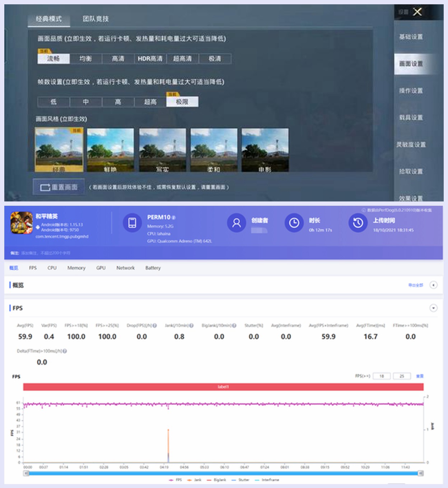Open the help icon beside Jank(/10min)

pos(191,325)
